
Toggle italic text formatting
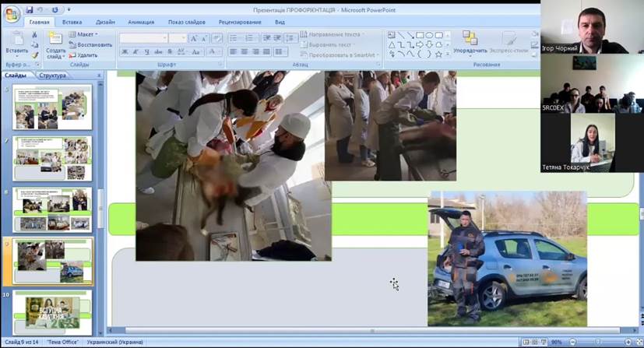[x=135, y=52]
